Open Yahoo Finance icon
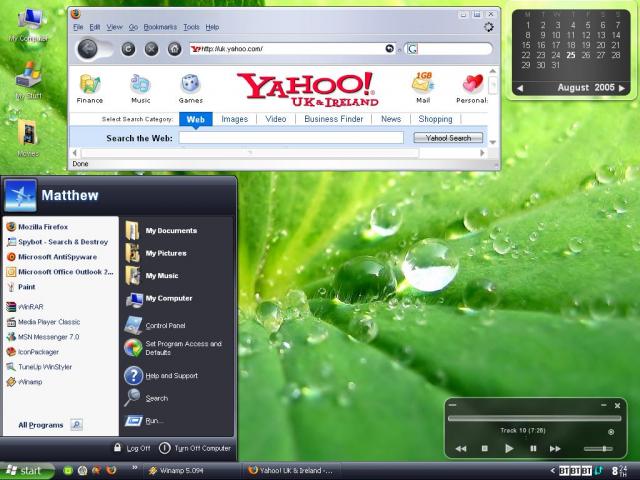The height and width of the screenshot is (480, 640). pyautogui.click(x=90, y=89)
